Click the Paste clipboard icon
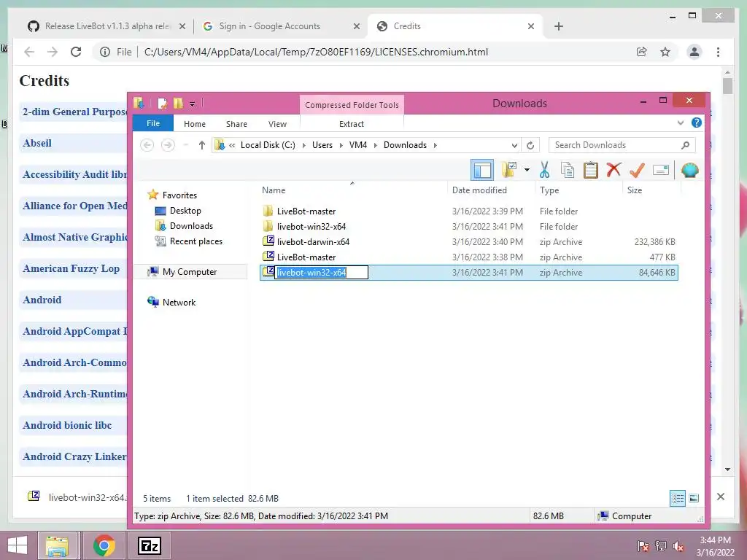This screenshot has width=747, height=560. coord(591,170)
